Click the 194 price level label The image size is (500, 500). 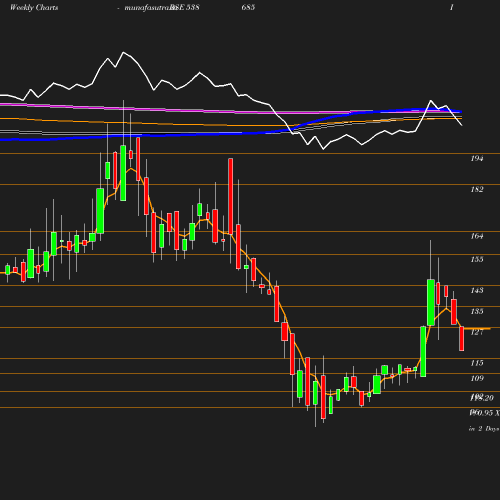477,159
